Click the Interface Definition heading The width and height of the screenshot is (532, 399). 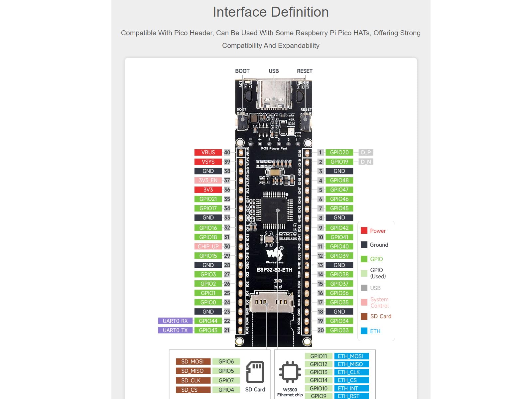coord(271,12)
